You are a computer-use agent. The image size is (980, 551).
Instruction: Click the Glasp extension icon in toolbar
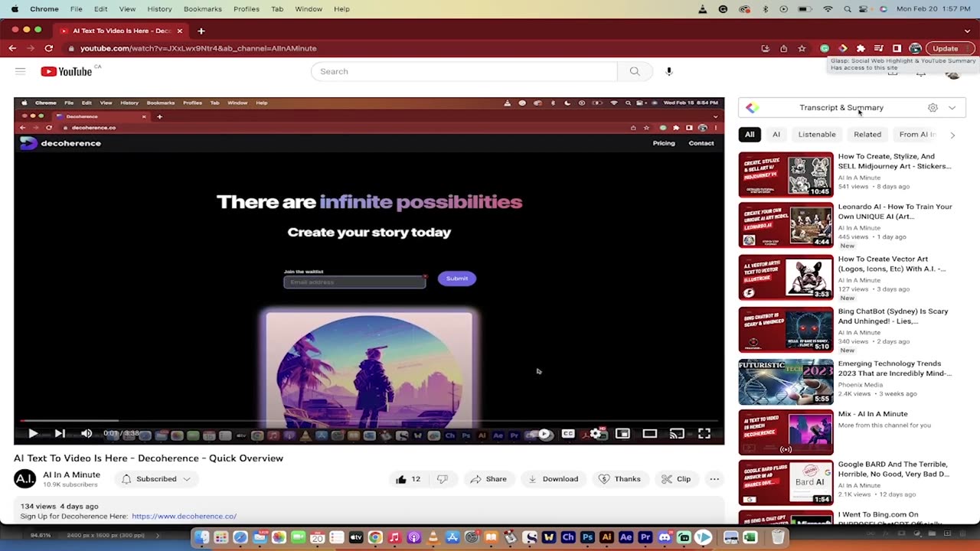click(842, 48)
